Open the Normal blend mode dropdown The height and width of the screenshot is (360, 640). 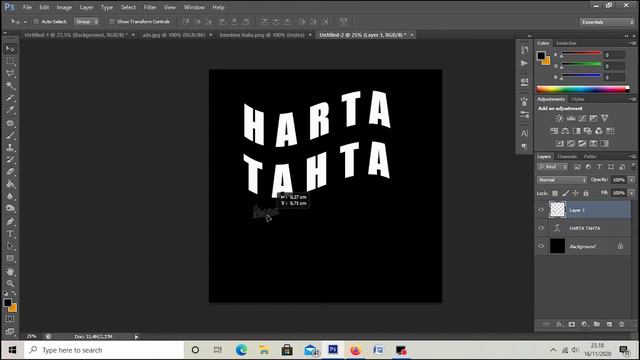pyautogui.click(x=562, y=180)
